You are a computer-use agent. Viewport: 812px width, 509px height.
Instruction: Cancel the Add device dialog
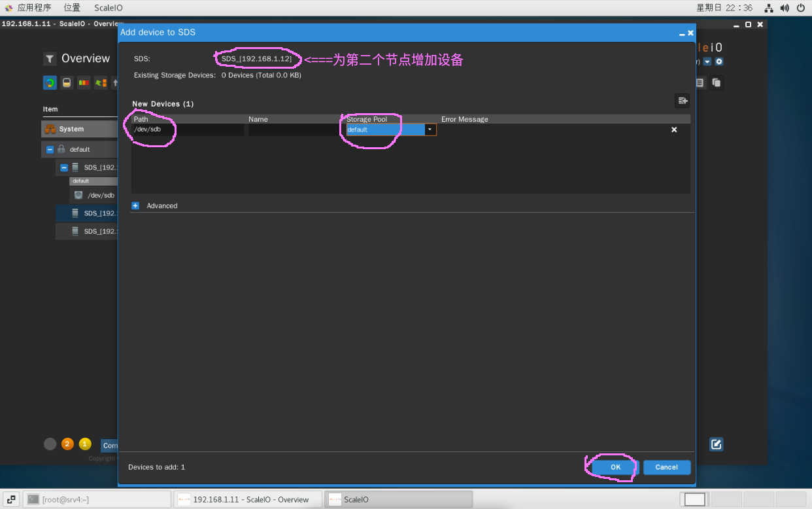[667, 467]
